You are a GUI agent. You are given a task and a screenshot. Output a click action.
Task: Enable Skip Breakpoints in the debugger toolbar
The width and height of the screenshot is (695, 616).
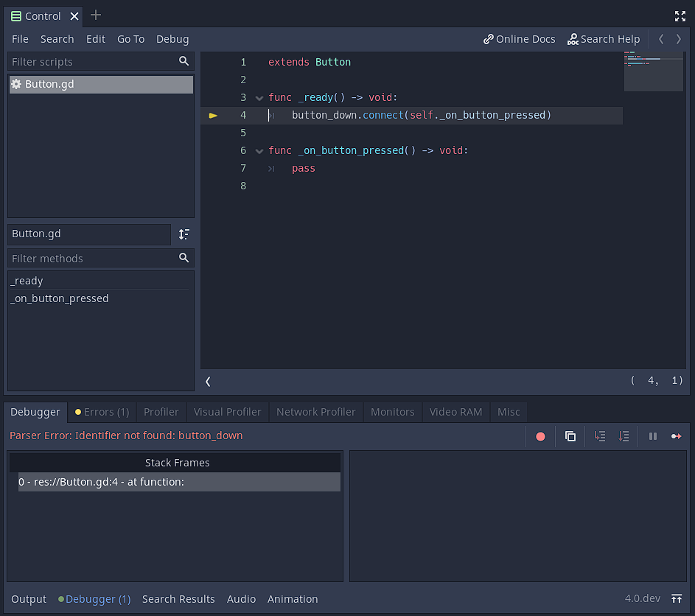point(540,436)
